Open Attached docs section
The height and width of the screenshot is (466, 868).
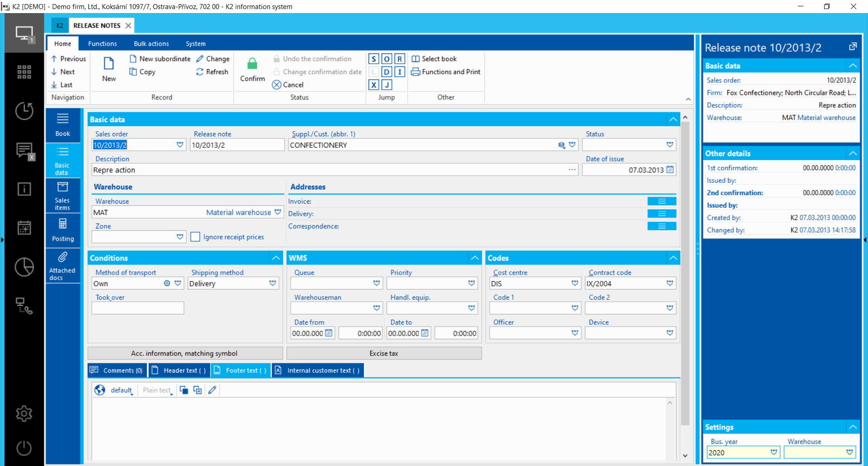pyautogui.click(x=63, y=266)
